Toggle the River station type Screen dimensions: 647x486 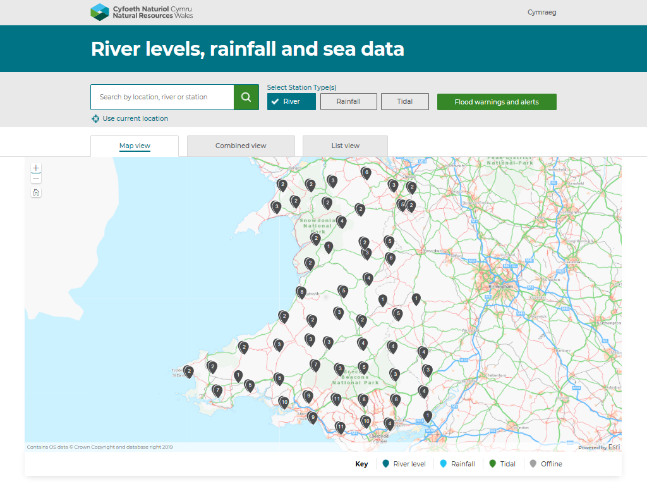point(291,101)
